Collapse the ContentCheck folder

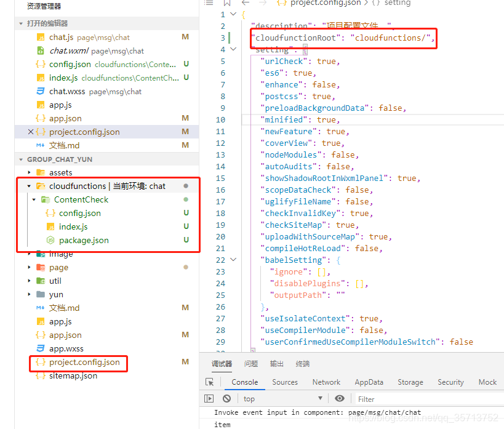point(34,199)
